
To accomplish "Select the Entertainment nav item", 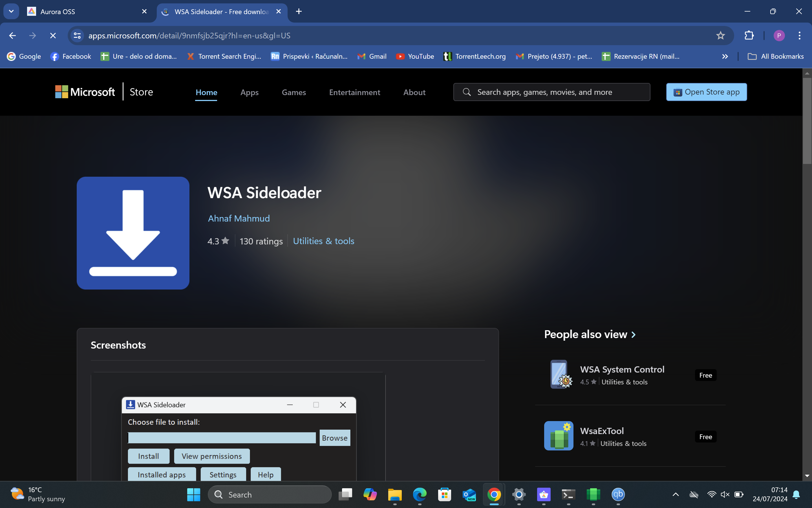I will click(x=355, y=92).
